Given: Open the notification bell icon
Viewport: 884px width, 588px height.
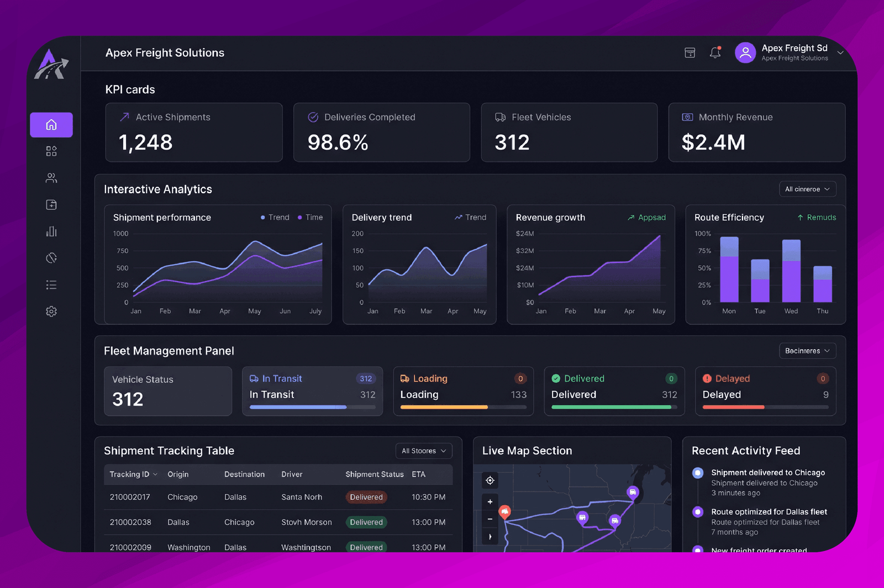Looking at the screenshot, I should 715,52.
